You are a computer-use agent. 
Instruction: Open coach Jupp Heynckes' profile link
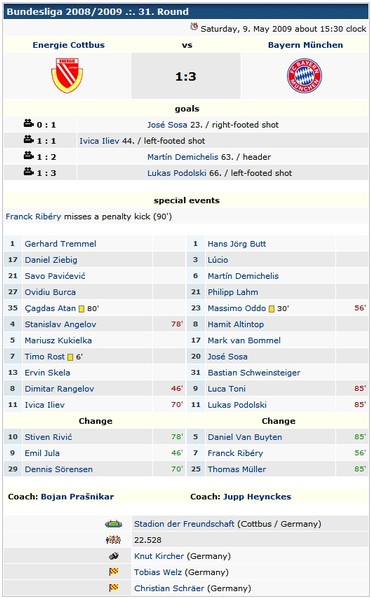tap(257, 497)
